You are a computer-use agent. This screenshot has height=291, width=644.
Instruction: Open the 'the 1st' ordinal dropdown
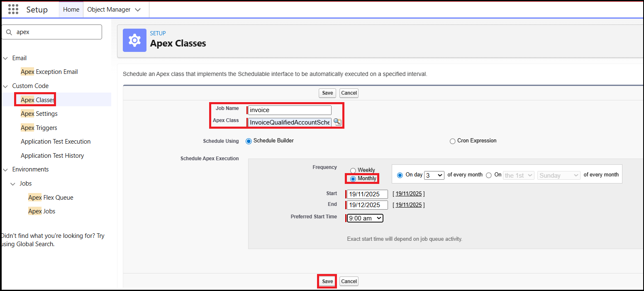[x=519, y=175]
